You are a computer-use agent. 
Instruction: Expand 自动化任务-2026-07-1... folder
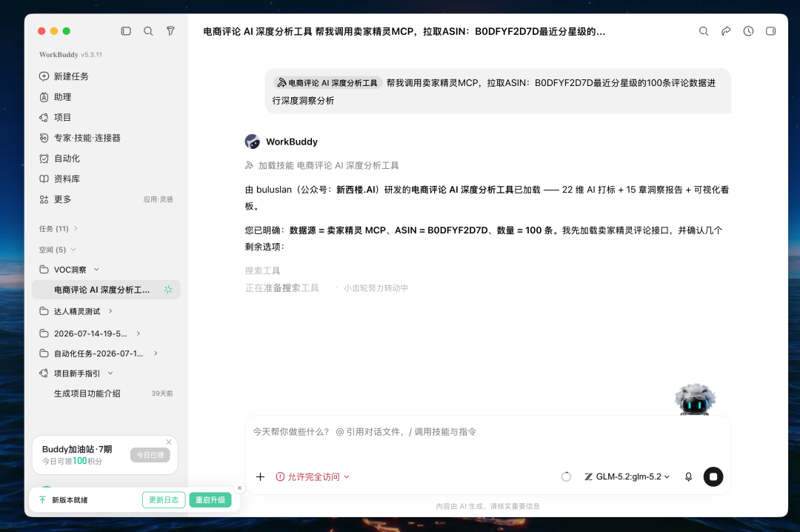[x=156, y=353]
